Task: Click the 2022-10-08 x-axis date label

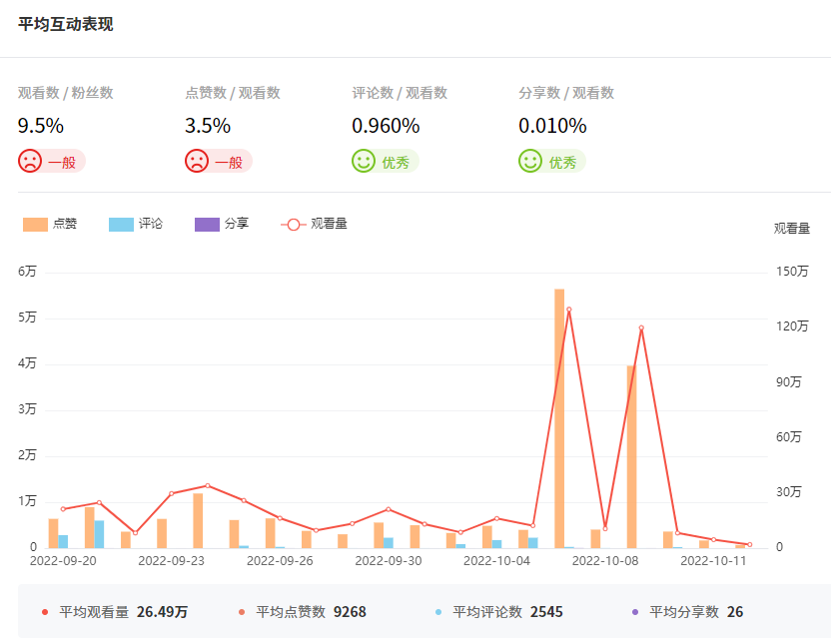Action: click(604, 561)
